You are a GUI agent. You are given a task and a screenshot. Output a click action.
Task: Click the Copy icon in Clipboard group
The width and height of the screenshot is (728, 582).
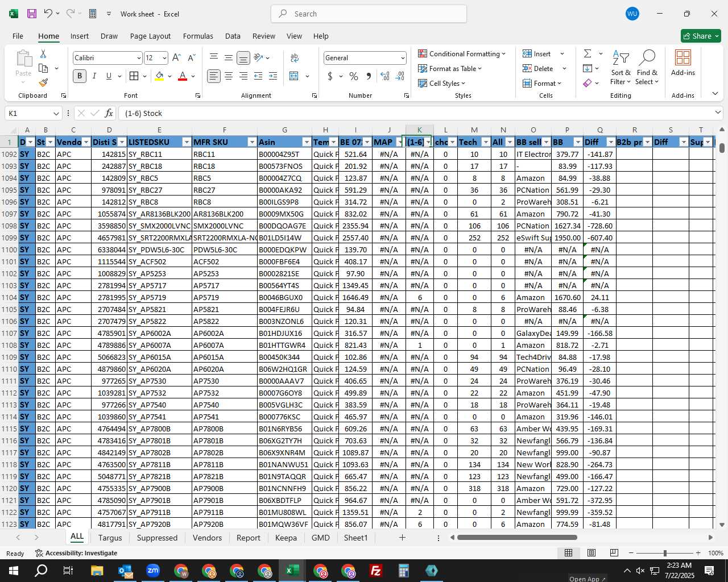pyautogui.click(x=43, y=68)
